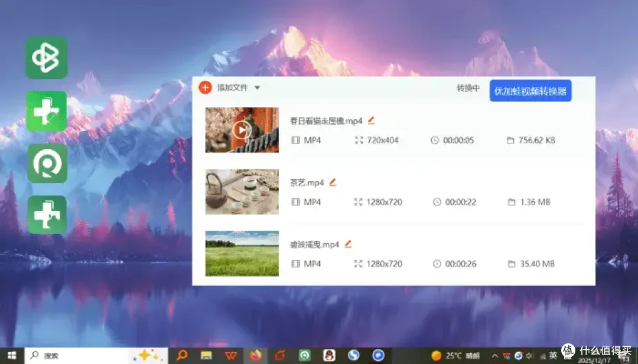Viewport: 638px width, 364px height.
Task: Click the 756.62 KB file size
Action: click(x=536, y=140)
